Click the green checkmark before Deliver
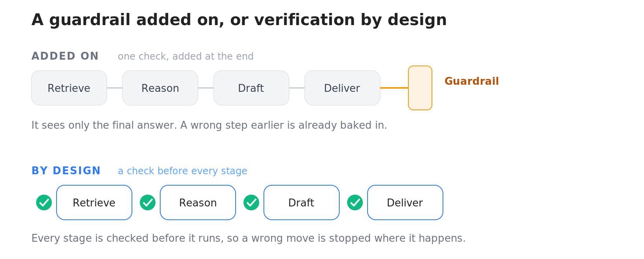The image size is (644, 259). pos(355,202)
